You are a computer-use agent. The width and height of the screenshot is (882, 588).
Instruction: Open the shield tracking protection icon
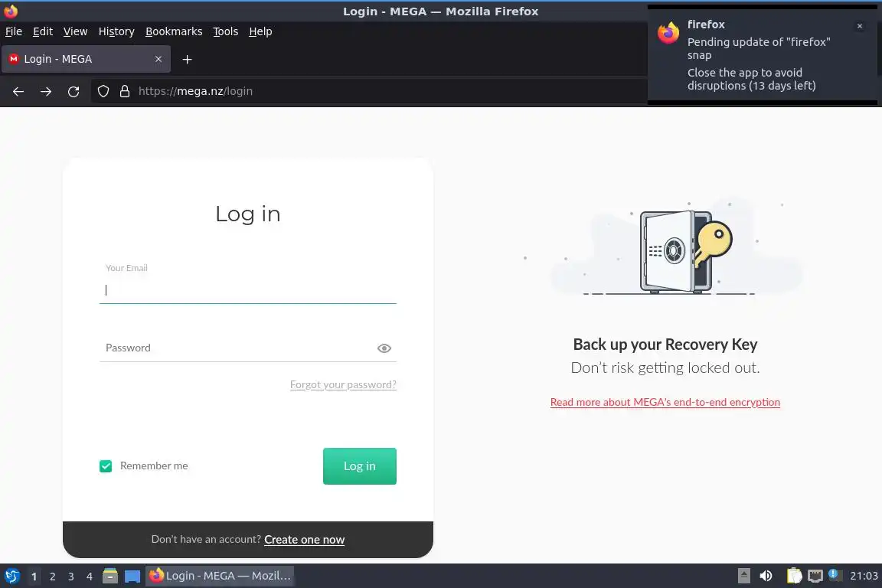coord(103,91)
